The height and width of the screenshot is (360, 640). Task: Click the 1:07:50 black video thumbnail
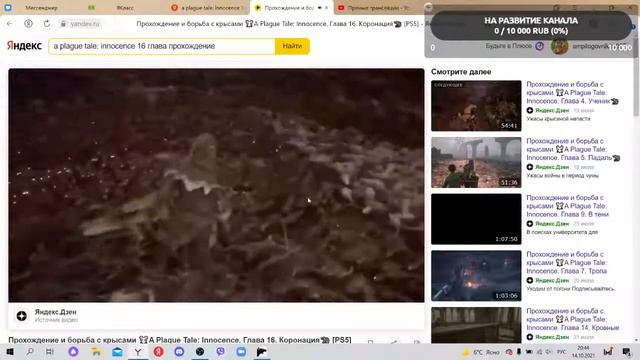coord(476,219)
